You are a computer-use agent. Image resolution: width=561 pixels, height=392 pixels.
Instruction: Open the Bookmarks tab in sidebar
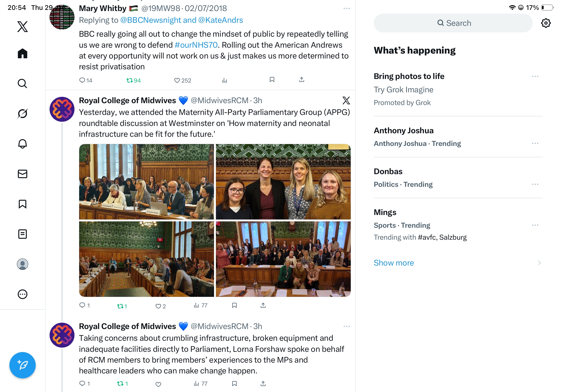tap(23, 204)
